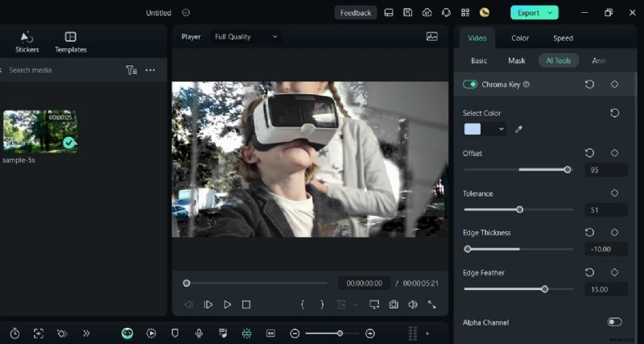Take a snapshot with camera icon
This screenshot has height=344, width=644.
(x=394, y=305)
